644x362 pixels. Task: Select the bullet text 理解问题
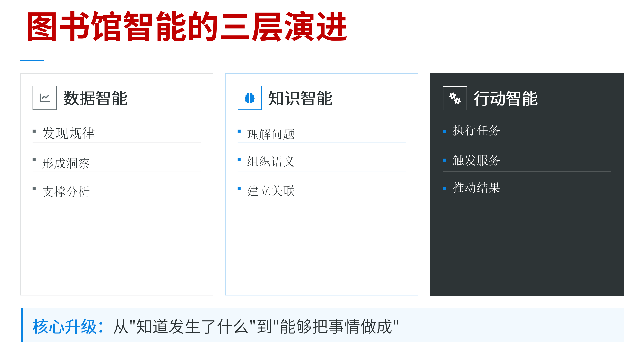[271, 134]
